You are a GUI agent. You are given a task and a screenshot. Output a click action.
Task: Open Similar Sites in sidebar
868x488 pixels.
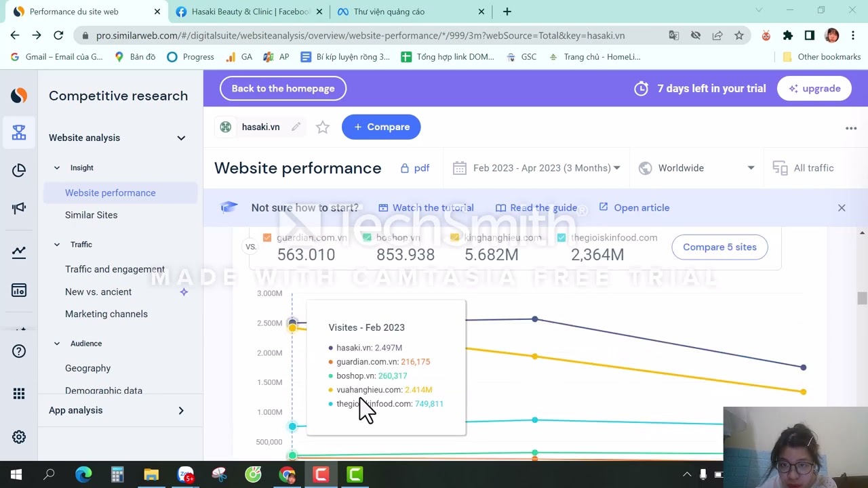[92, 215]
